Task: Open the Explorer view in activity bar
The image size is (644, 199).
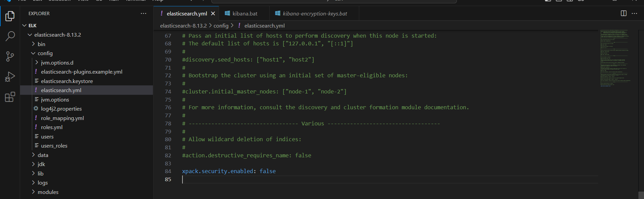Action: pos(10,16)
